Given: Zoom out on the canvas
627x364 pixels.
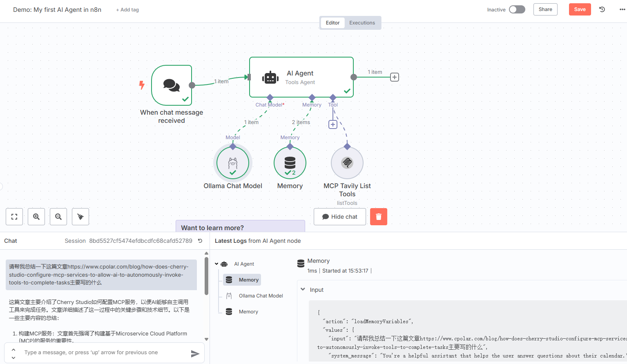Looking at the screenshot, I should [x=58, y=217].
